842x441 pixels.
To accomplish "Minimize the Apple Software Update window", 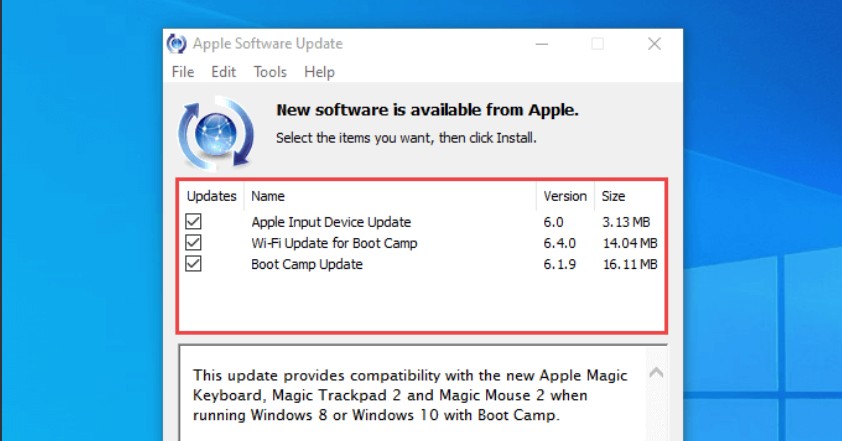I will (541, 44).
